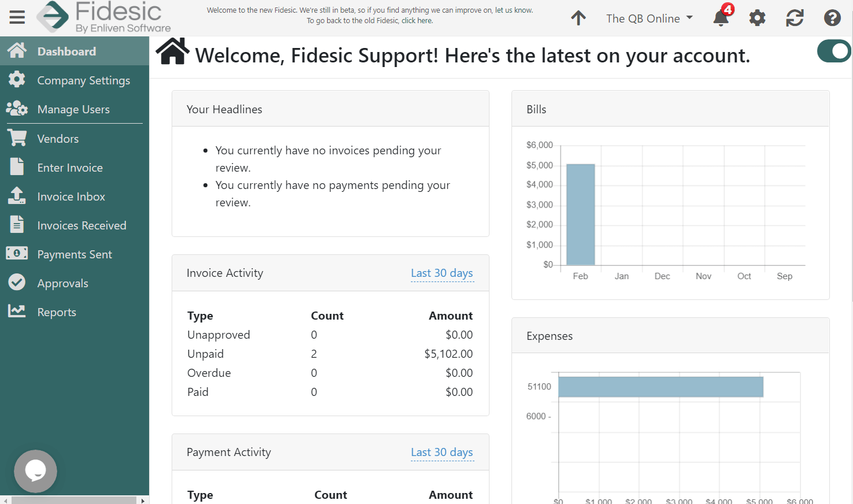Screen dimensions: 853x504
Task: Click the notifications bell icon
Action: [721, 18]
